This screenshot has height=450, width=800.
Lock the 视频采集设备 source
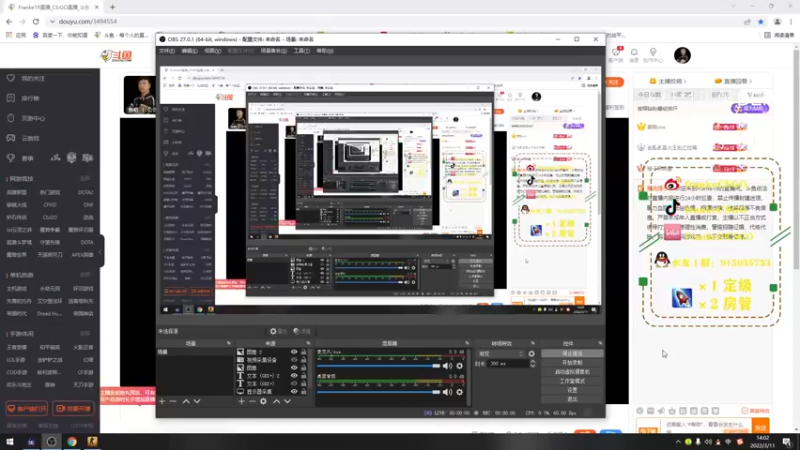point(304,360)
